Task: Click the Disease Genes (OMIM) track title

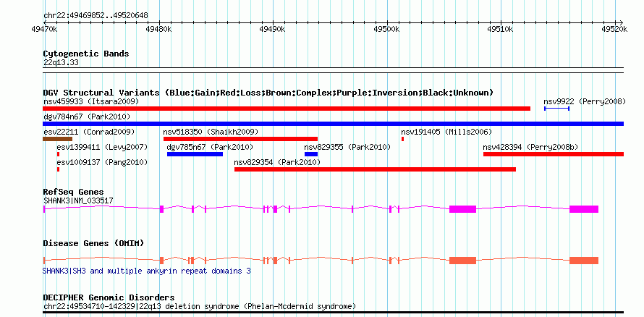Action: coord(93,243)
